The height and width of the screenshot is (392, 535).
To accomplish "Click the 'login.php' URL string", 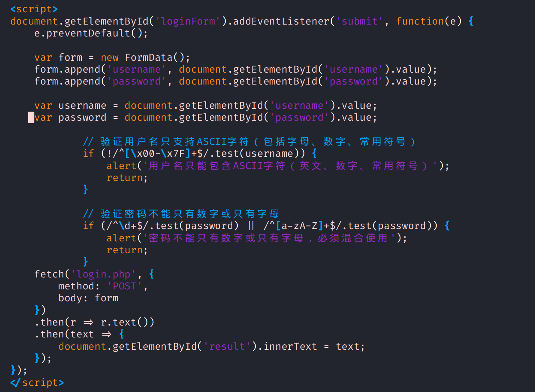I will click(x=103, y=274).
